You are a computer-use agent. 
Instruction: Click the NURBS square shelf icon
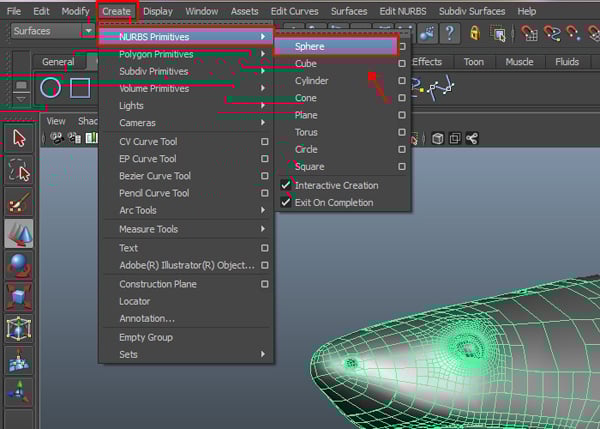(x=80, y=89)
